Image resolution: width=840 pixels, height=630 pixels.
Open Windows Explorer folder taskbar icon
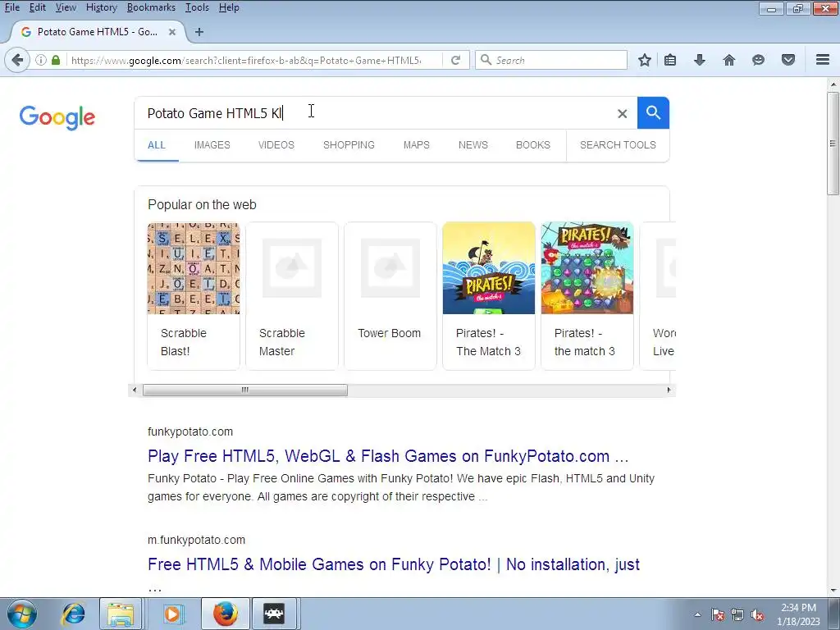click(121, 614)
